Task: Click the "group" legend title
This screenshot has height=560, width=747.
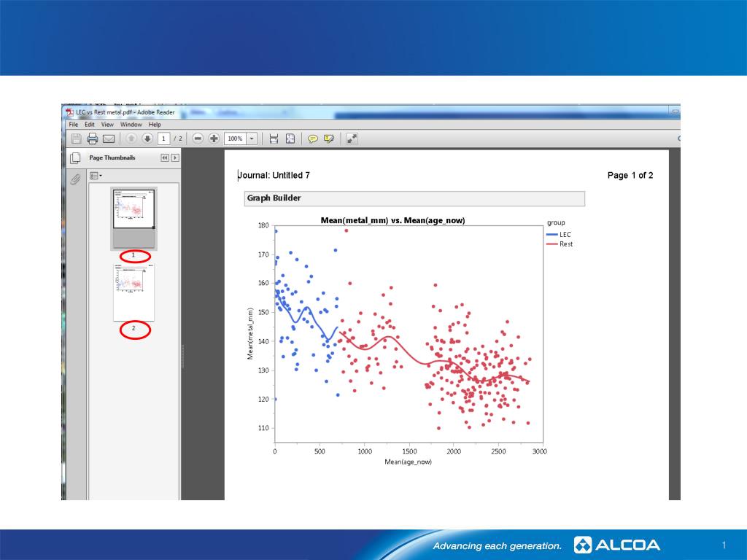Action: [x=556, y=222]
